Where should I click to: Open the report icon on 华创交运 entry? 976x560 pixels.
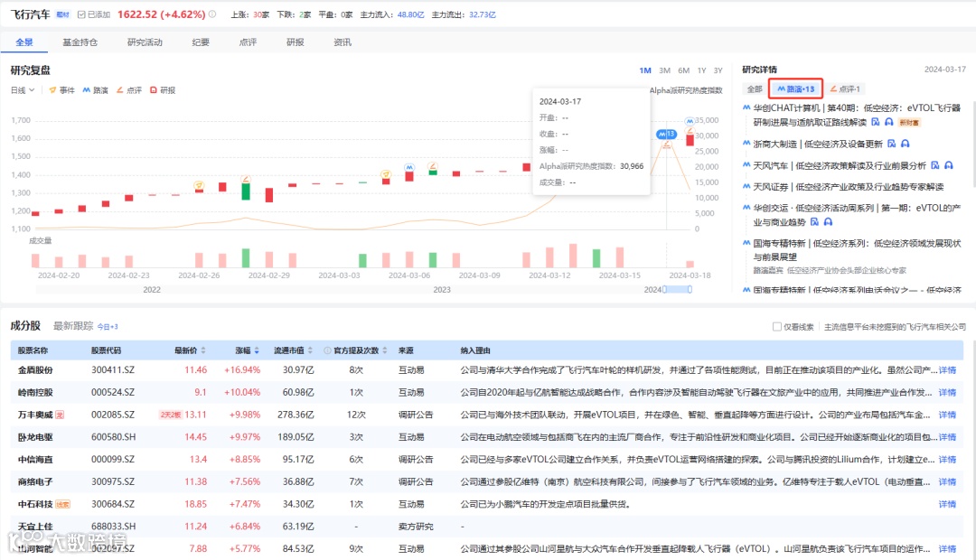pos(814,221)
